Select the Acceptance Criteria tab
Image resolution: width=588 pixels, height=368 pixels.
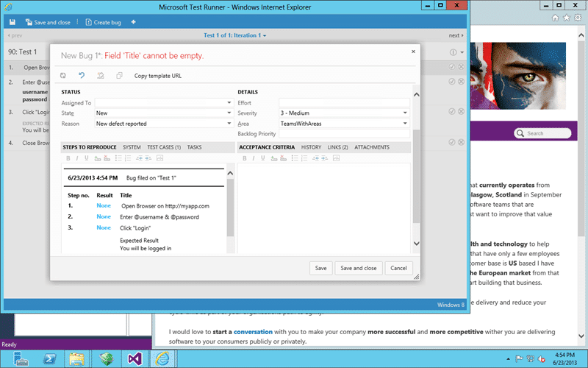coord(267,147)
